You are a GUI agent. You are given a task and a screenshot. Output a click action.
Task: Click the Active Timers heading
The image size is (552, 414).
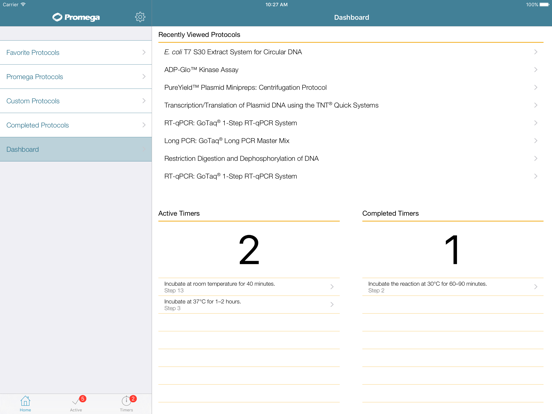point(179,213)
